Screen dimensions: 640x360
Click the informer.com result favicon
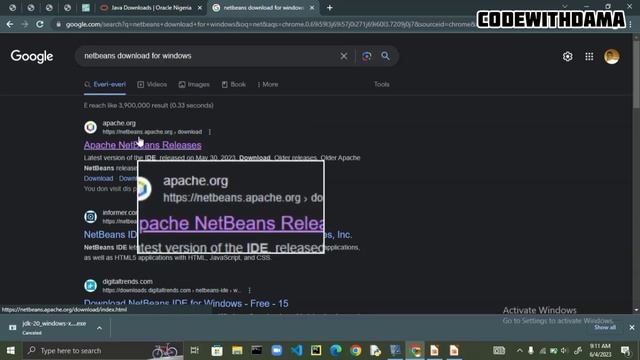point(90,217)
